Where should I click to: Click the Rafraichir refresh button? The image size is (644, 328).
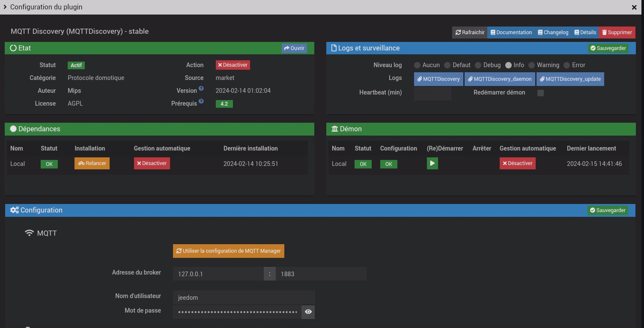point(470,33)
